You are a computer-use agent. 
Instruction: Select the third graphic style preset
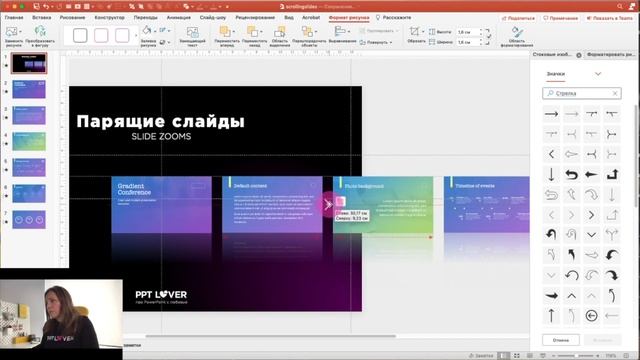(122, 36)
